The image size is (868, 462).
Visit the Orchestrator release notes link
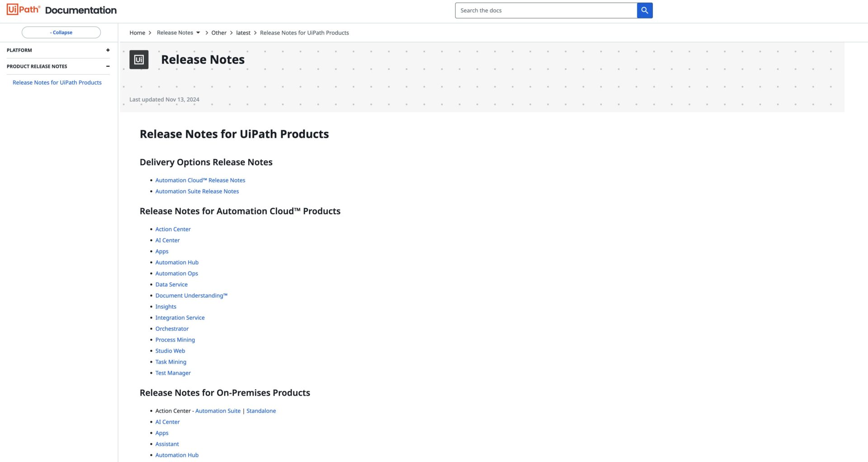172,329
